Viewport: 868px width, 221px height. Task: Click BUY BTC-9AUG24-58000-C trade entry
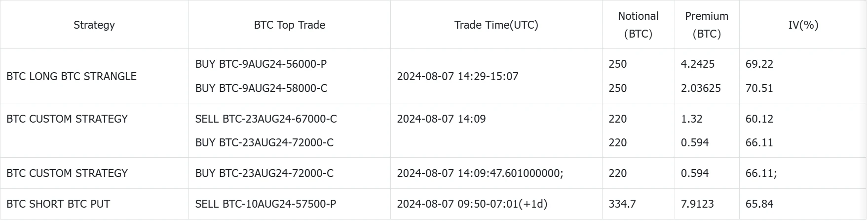[x=262, y=88]
